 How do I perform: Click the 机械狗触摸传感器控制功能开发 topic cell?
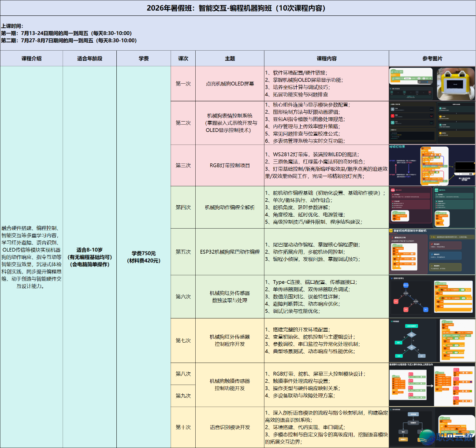230,385
